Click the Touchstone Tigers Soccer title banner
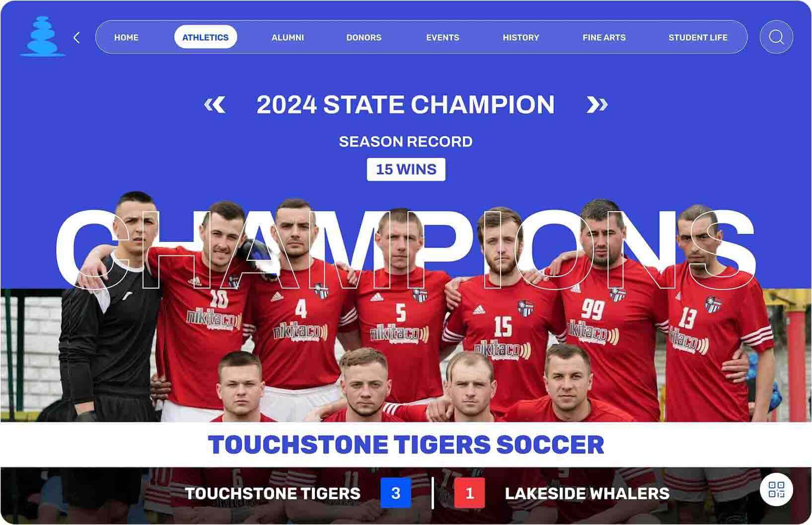 click(406, 445)
